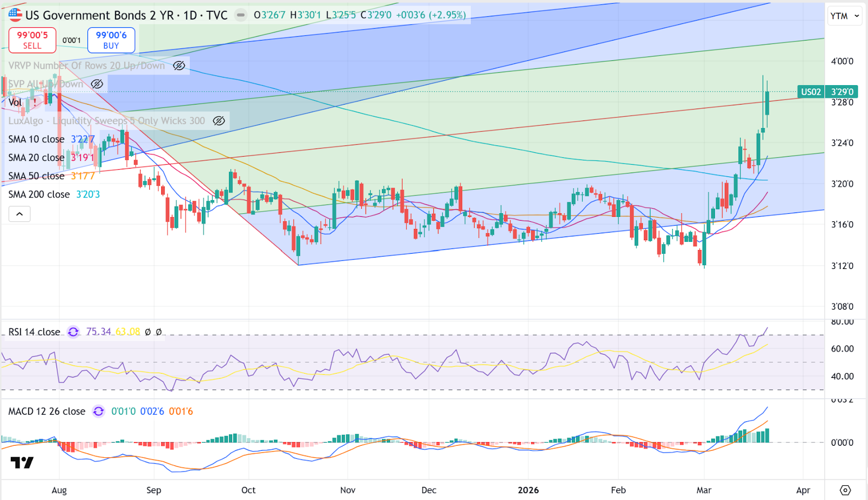Select the SMA 10 close legend
This screenshot has width=868, height=500.
coord(36,139)
